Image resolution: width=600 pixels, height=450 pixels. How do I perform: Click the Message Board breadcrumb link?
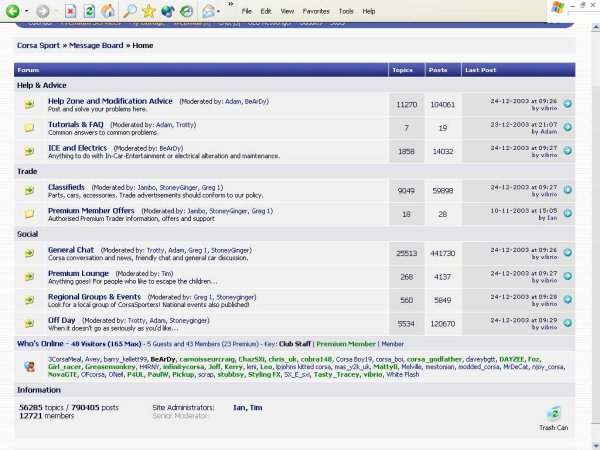(x=96, y=45)
